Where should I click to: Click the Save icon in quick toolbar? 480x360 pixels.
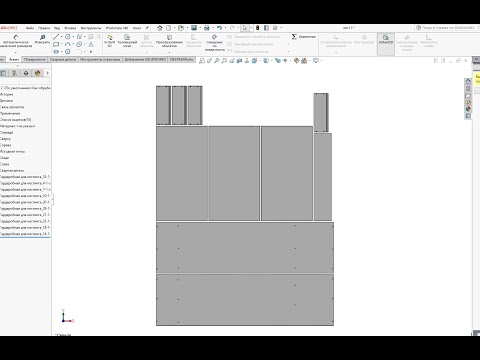[x=194, y=28]
